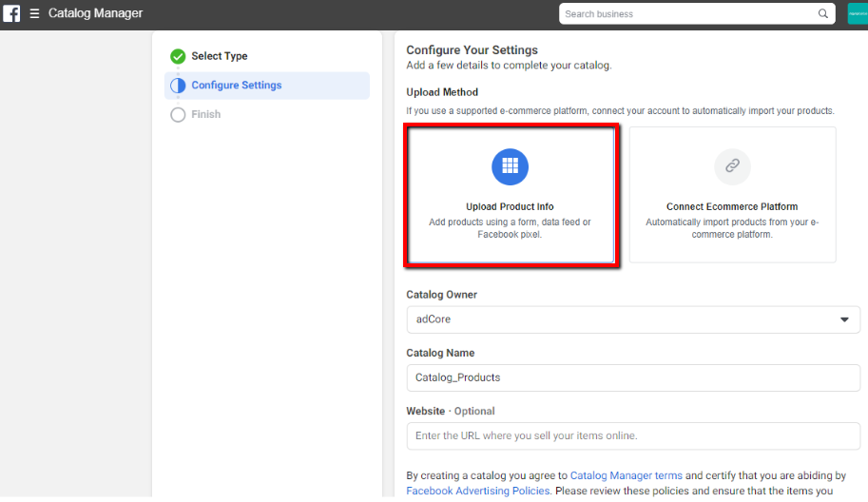Click the green Select Type checkmark icon
This screenshot has width=868, height=502.
178,56
